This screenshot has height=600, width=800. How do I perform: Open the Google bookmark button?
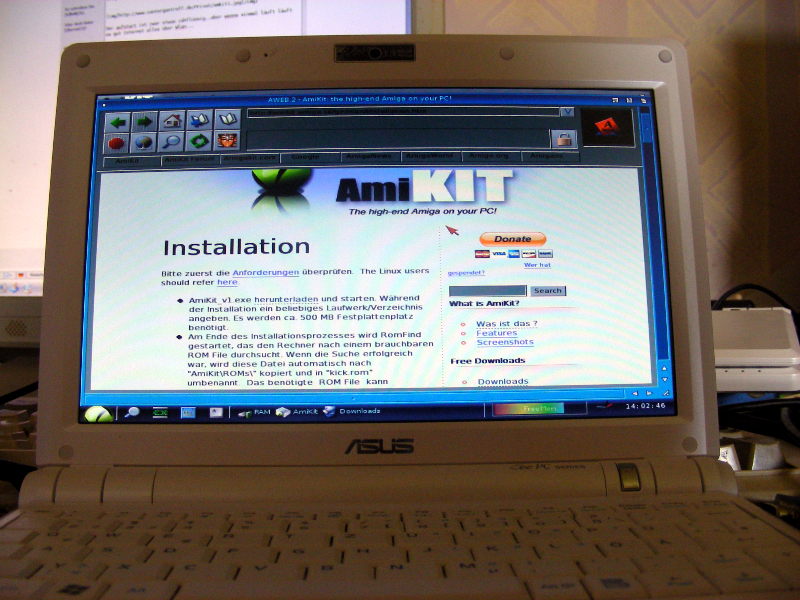(309, 158)
